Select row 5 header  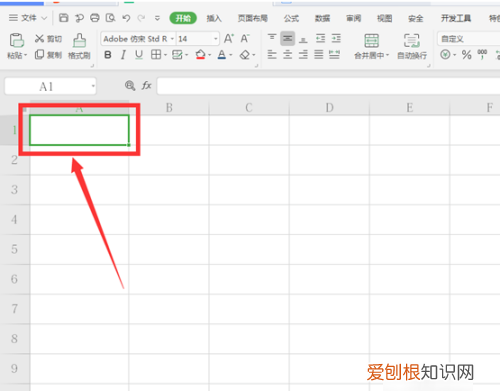click(x=15, y=249)
